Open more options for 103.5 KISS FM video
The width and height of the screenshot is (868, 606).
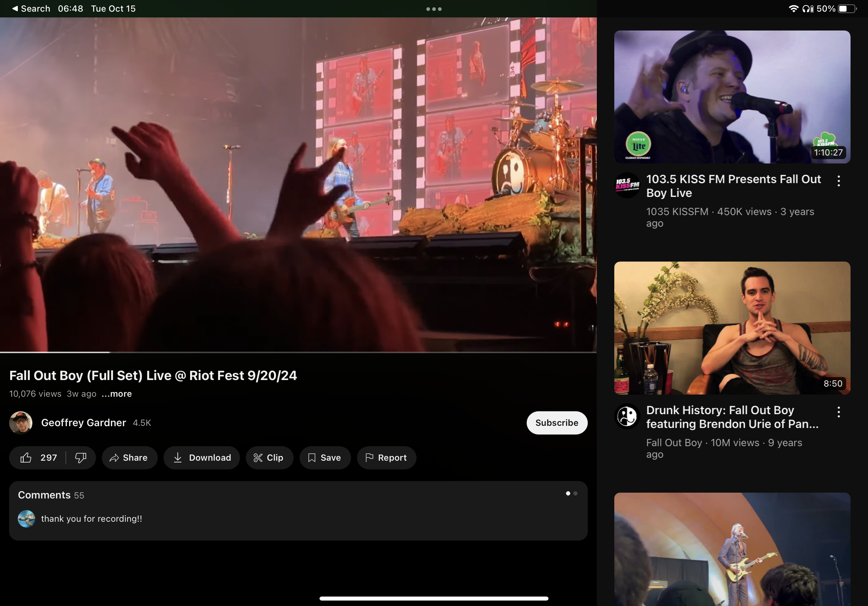[x=839, y=181]
